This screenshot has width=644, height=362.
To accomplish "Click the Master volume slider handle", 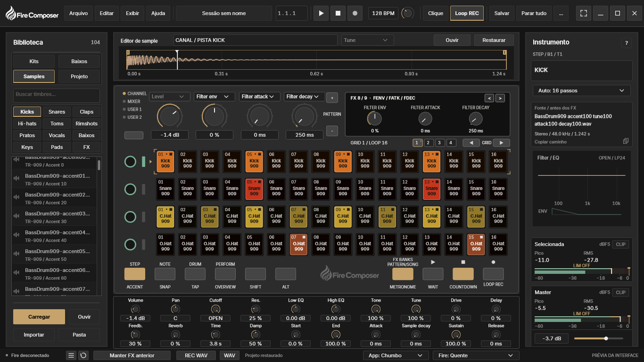I will pos(606,338).
